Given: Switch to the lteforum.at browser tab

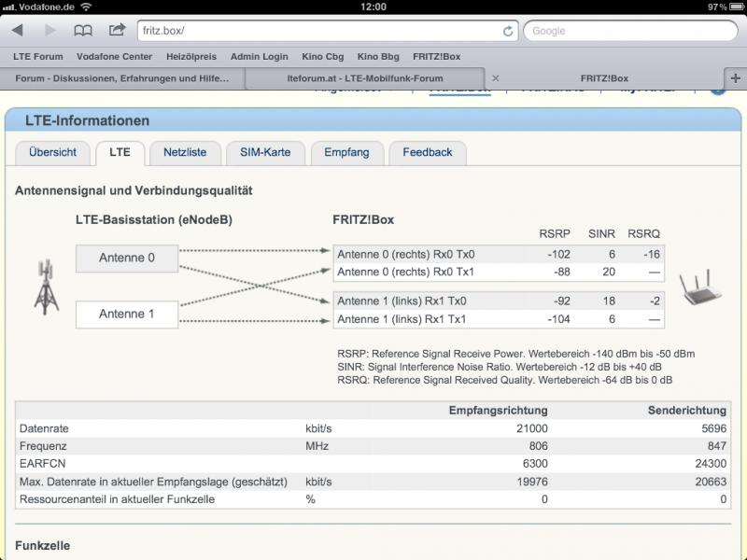Looking at the screenshot, I should (365, 78).
